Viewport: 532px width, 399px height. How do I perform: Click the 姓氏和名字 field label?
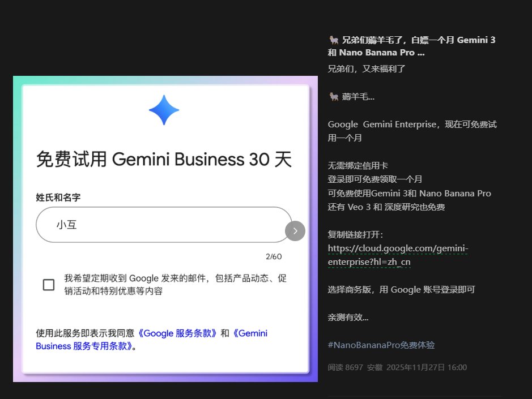(58, 198)
